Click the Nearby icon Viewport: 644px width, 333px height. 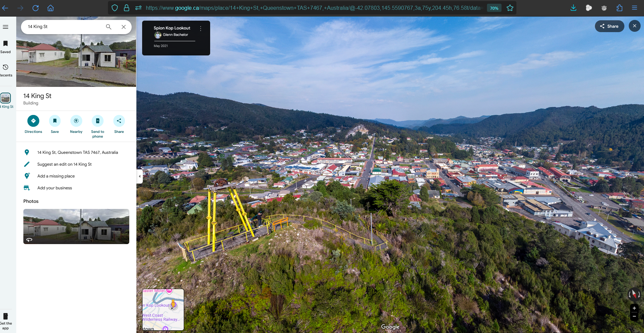(x=76, y=121)
